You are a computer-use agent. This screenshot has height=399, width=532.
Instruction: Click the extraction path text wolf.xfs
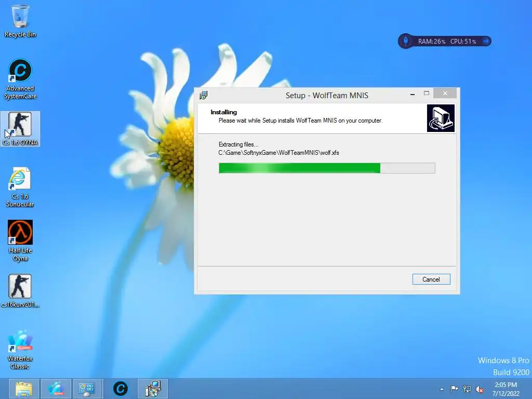click(278, 153)
